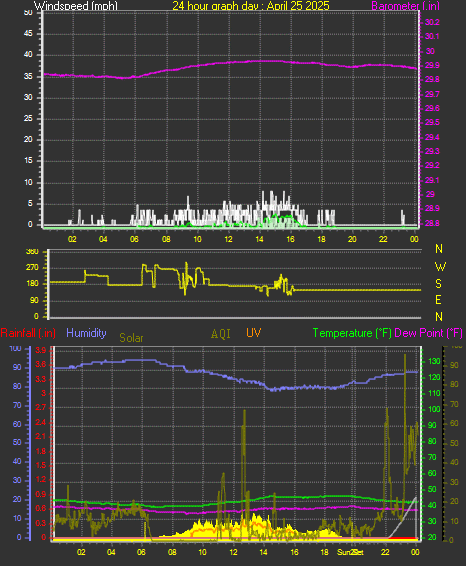The image size is (466, 566).
Task: Click "100" on the blue humidity axis
Action: [16, 348]
